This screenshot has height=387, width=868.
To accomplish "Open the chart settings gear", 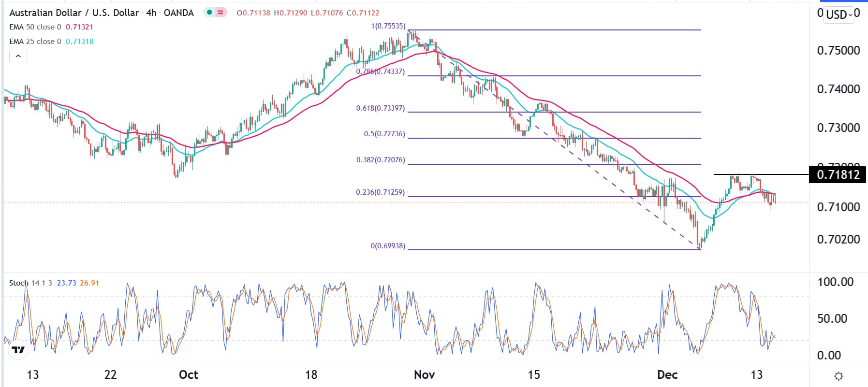I will point(839,376).
